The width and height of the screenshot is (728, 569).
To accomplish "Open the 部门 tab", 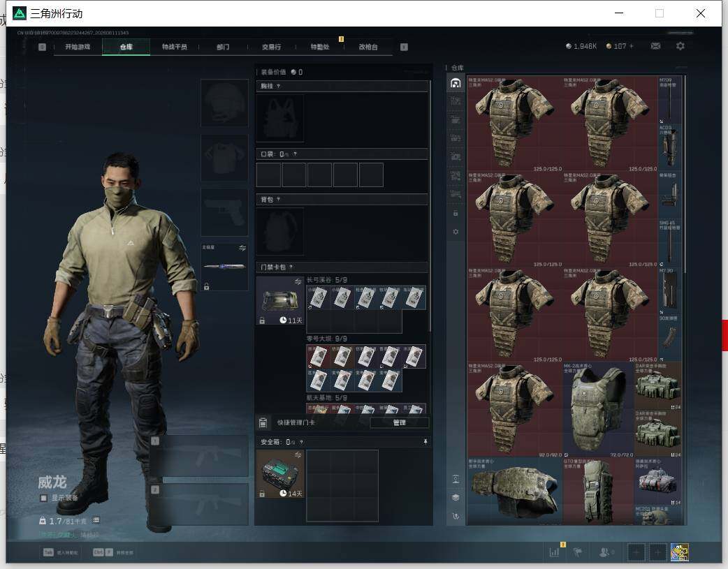I will coord(223,47).
